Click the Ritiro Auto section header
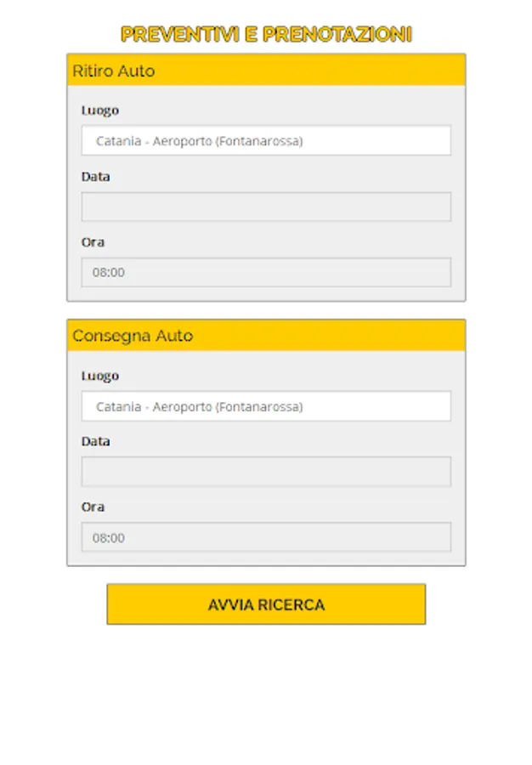The width and height of the screenshot is (532, 765). (265, 71)
